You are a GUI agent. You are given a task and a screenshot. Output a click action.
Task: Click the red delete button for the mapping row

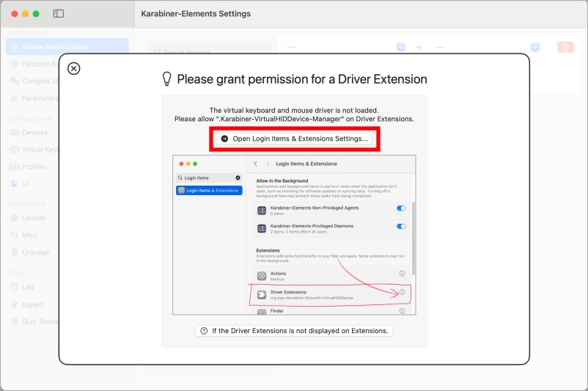(565, 47)
